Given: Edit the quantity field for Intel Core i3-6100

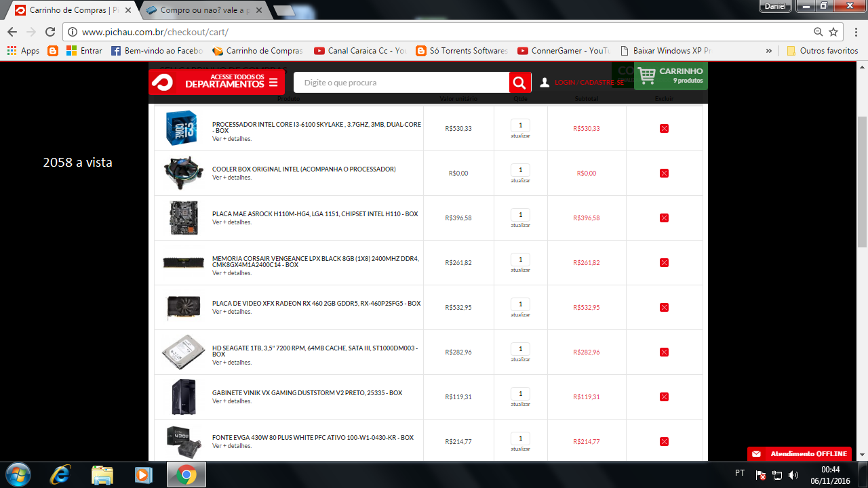Looking at the screenshot, I should click(x=521, y=125).
